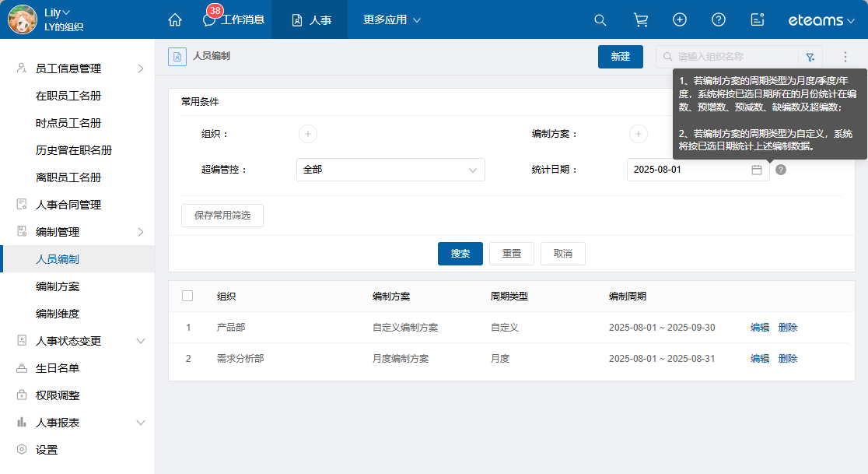This screenshot has height=474, width=868.
Task: Click 删除 link for 需求分析部 row
Action: [788, 358]
